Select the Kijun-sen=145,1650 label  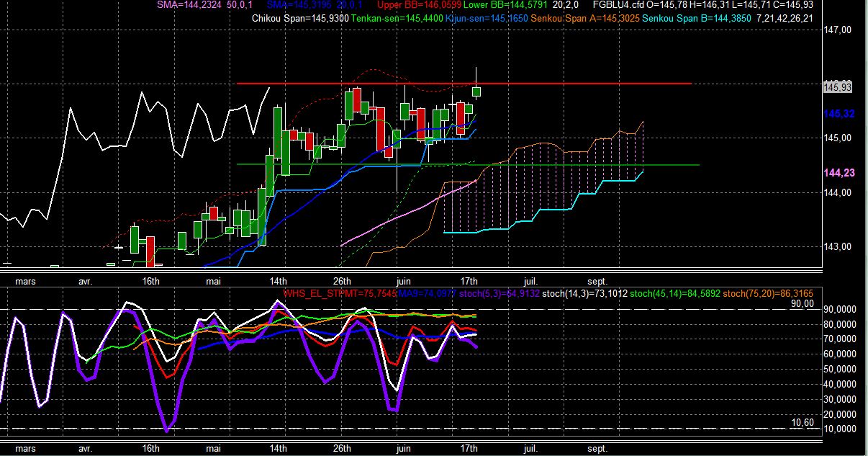coord(486,18)
